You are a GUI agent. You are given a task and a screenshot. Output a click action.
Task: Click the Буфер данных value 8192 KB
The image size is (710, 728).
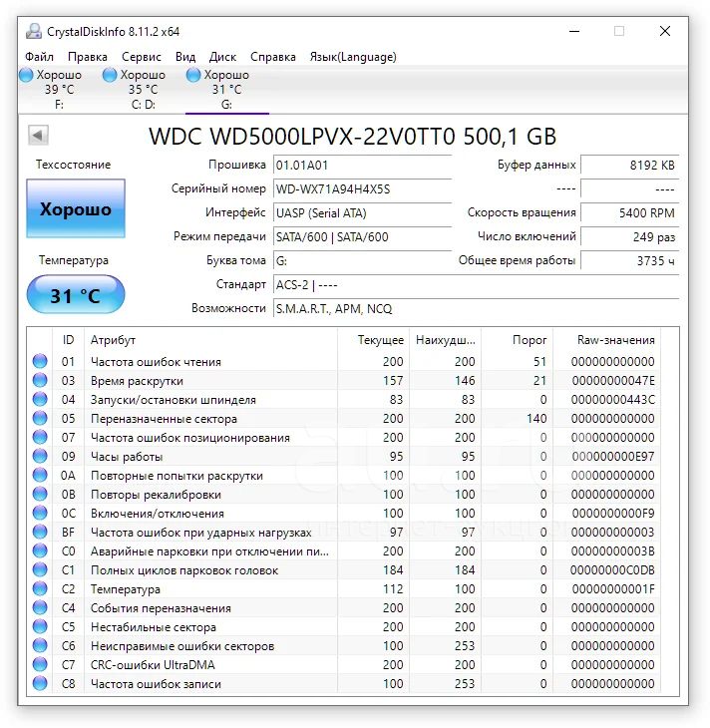(629, 166)
